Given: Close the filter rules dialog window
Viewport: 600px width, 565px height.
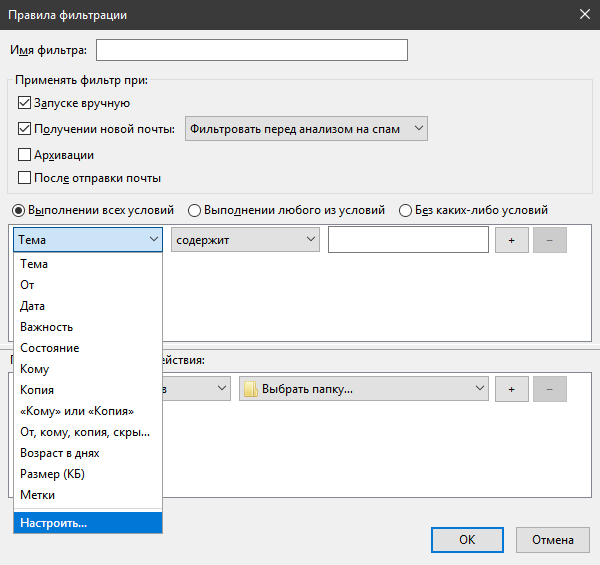Looking at the screenshot, I should [x=583, y=14].
